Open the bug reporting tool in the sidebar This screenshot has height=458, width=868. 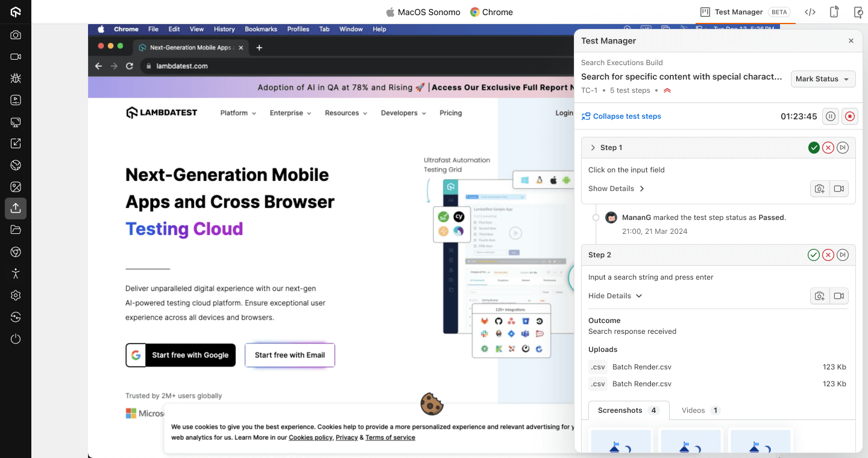[16, 78]
